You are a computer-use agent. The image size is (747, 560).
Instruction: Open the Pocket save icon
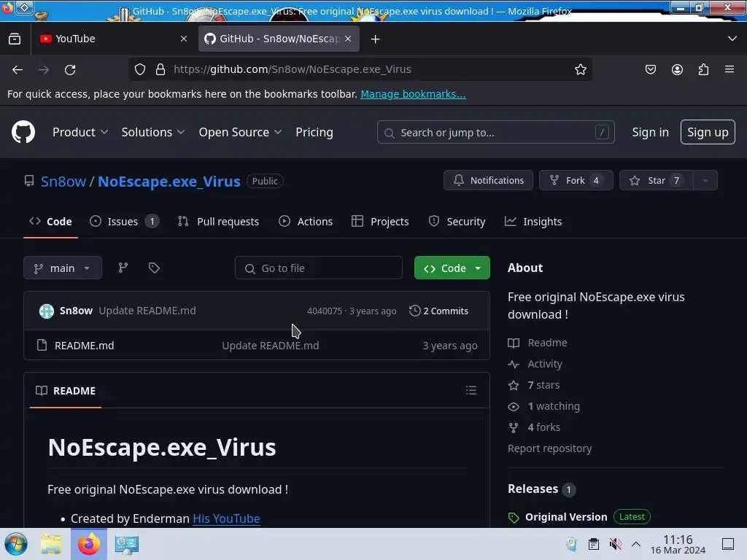650,69
